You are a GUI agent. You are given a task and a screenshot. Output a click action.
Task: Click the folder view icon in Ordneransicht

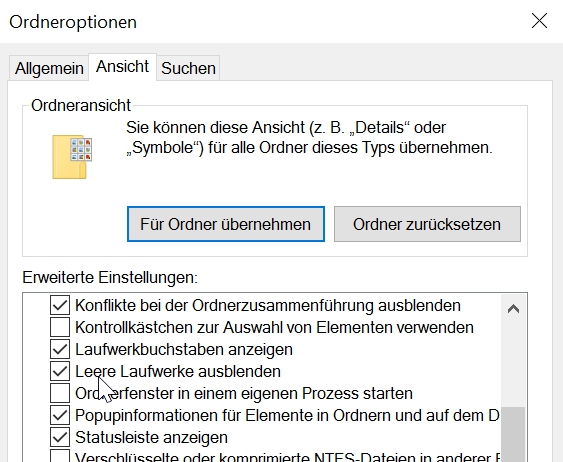pyautogui.click(x=72, y=157)
